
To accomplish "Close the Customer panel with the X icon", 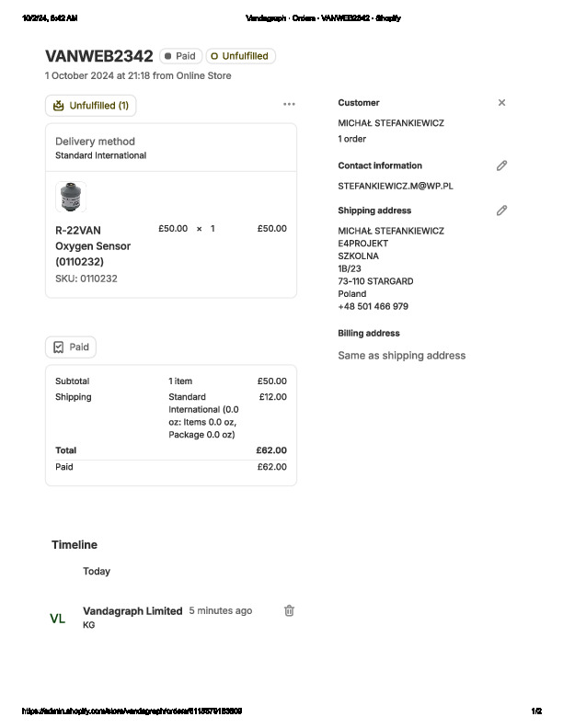I will (x=501, y=103).
